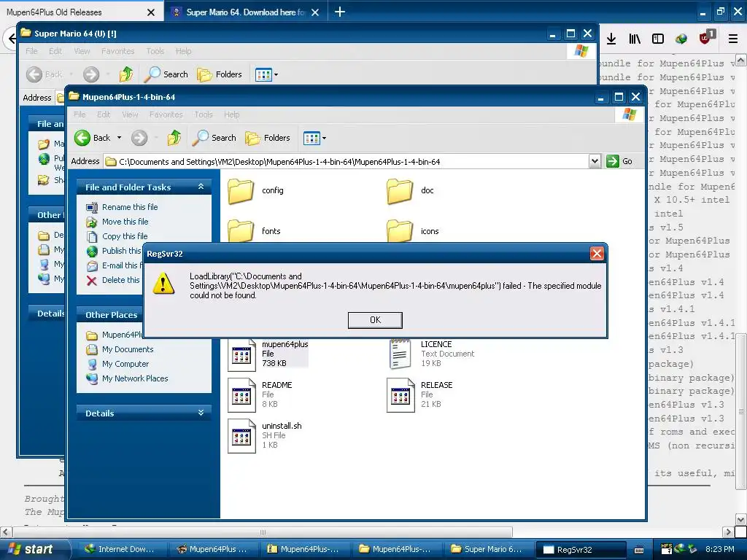Viewport: 747px width, 560px height.
Task: Click Copy this file
Action: [x=125, y=236]
